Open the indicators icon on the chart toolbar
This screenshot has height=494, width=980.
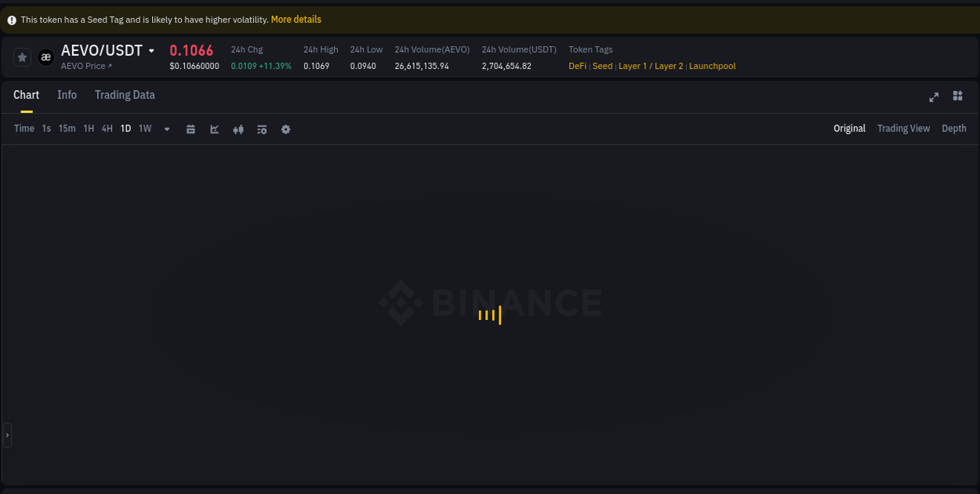262,129
